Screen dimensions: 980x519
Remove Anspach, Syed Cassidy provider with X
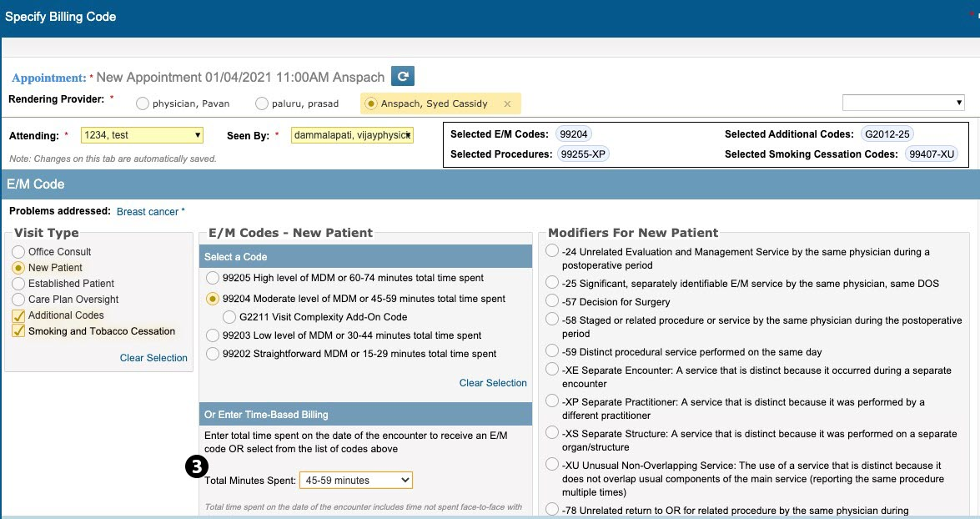coord(507,104)
